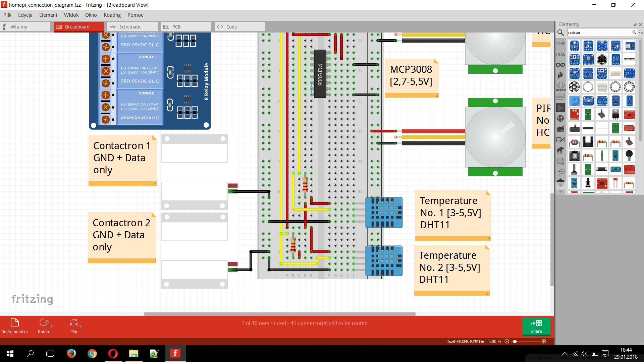Select the black photo interrupter part
This screenshot has width=644, height=362.
(x=588, y=142)
